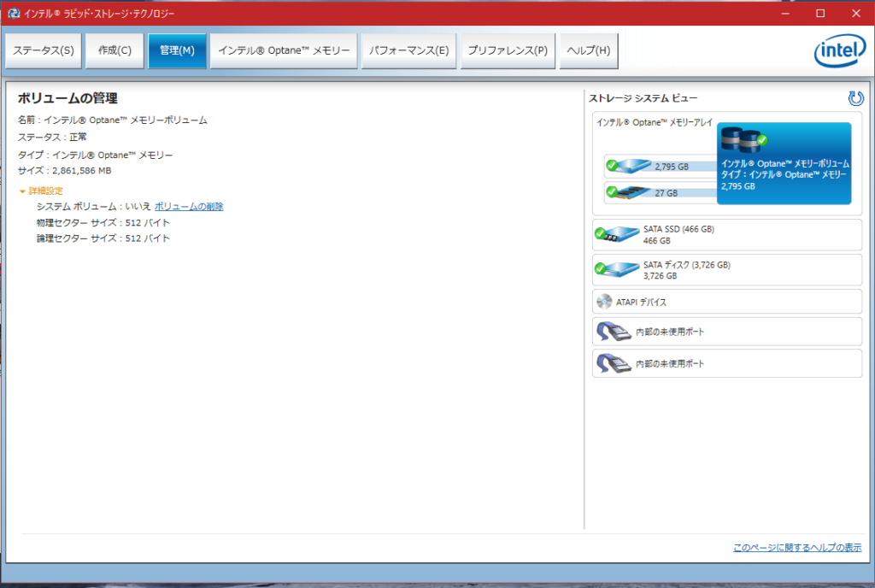Open このページに関するヘルプの表示 link
The width and height of the screenshot is (875, 588).
coord(797,547)
